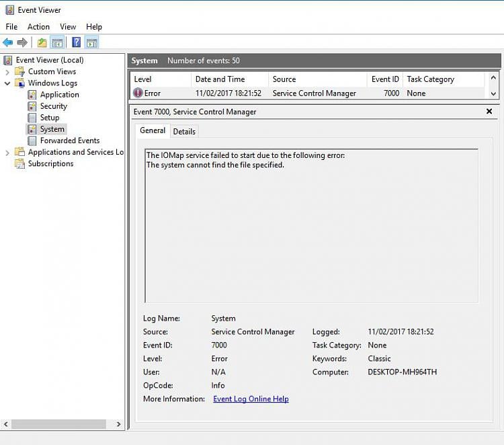The height and width of the screenshot is (445, 504).
Task: Toggle the Show/Hide Console Tree icon
Action: click(x=58, y=43)
